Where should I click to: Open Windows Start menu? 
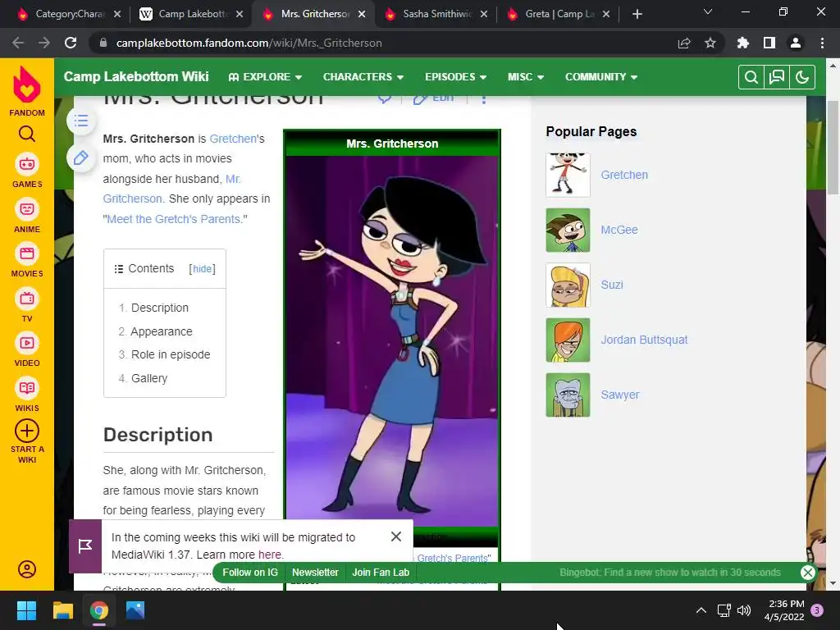click(x=26, y=610)
